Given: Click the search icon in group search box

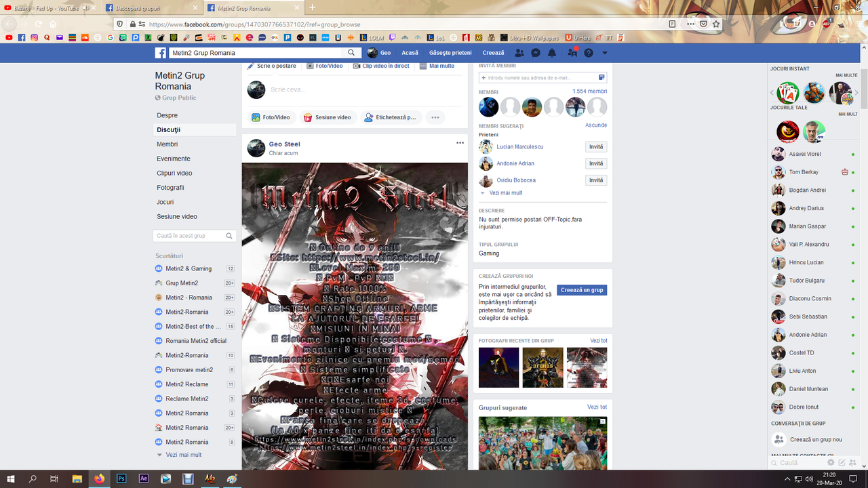Looking at the screenshot, I should click(x=229, y=236).
